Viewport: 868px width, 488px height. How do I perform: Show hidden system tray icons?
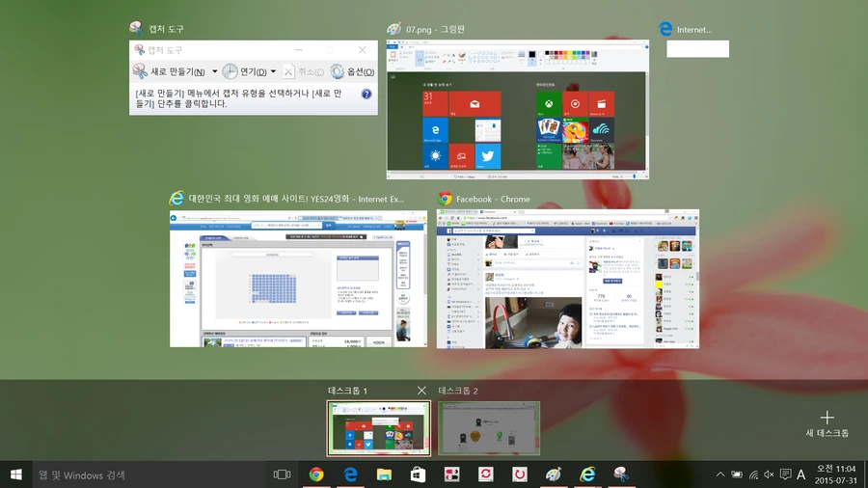[720, 474]
